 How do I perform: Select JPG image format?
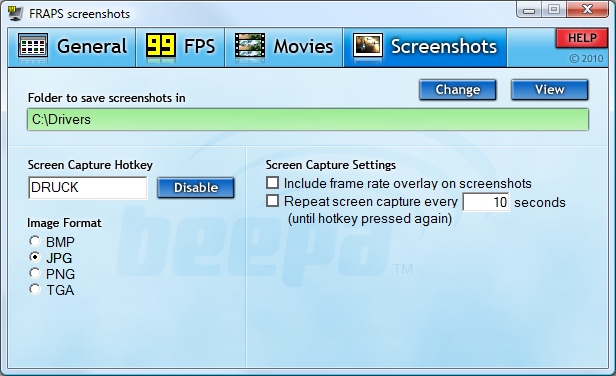tap(35, 257)
